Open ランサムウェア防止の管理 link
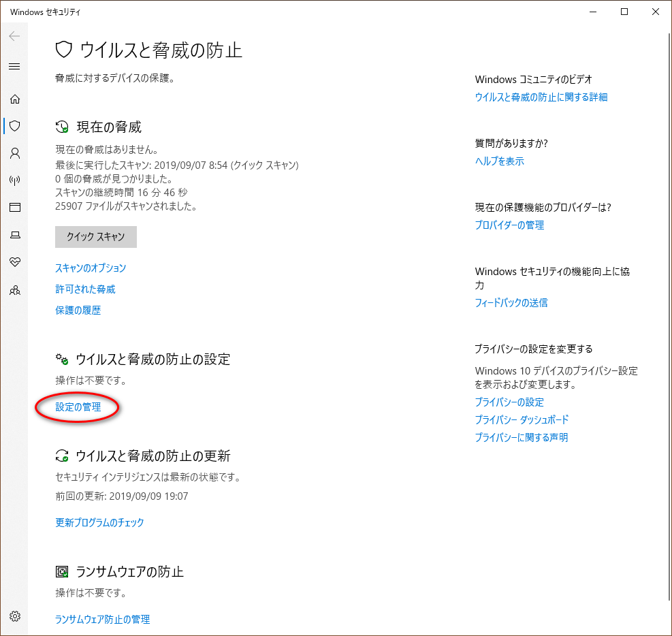 click(102, 620)
